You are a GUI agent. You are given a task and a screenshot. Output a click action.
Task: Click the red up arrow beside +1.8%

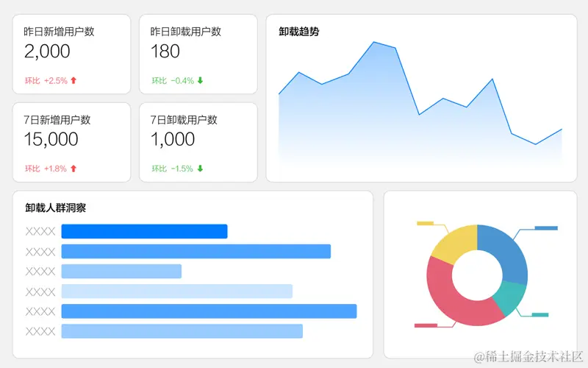[x=73, y=169]
